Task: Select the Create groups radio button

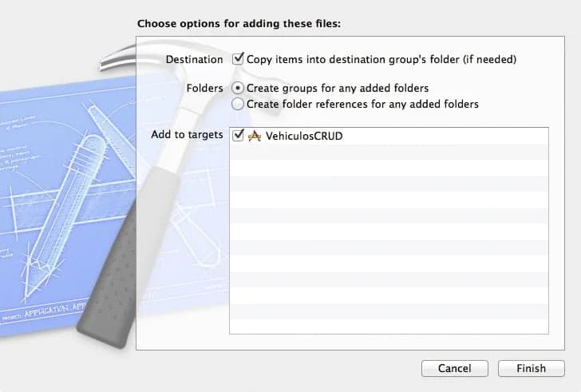Action: [238, 88]
